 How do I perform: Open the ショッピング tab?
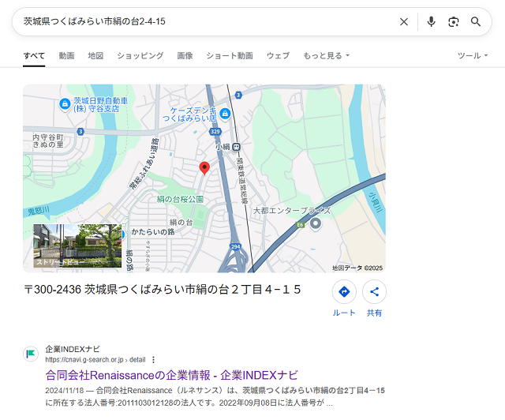[x=140, y=56]
